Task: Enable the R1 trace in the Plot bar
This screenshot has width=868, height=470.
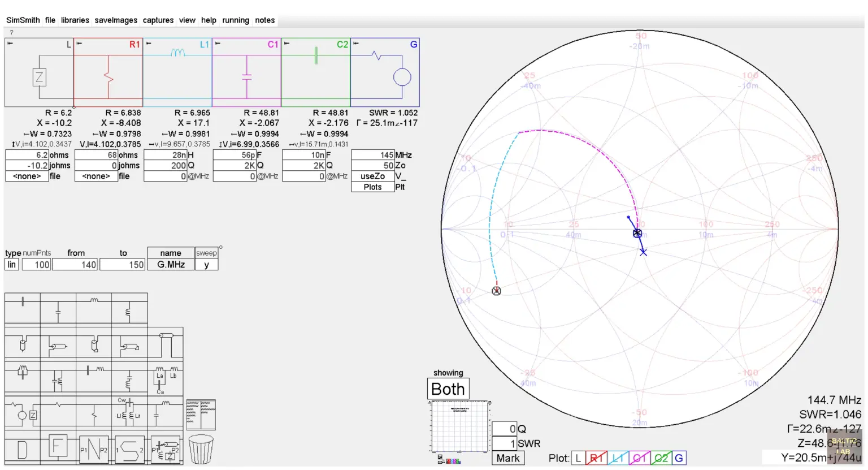Action: point(596,458)
